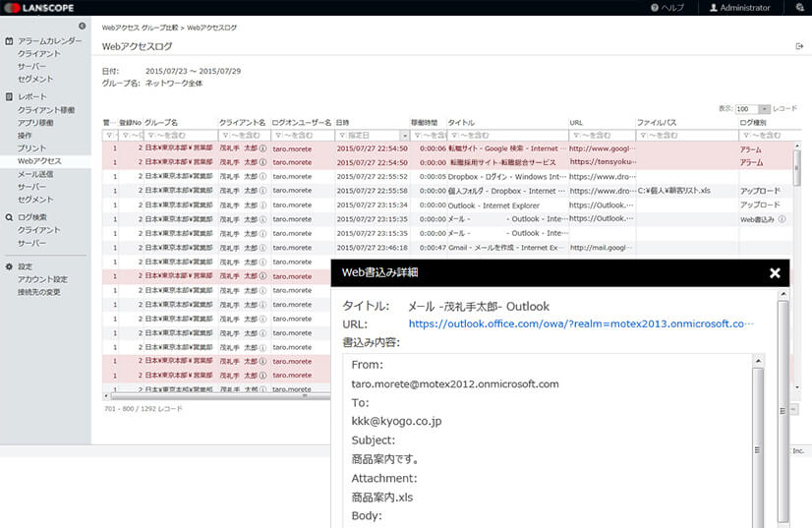Click the タイトル filter input field
The image size is (812, 528).
pyautogui.click(x=507, y=136)
